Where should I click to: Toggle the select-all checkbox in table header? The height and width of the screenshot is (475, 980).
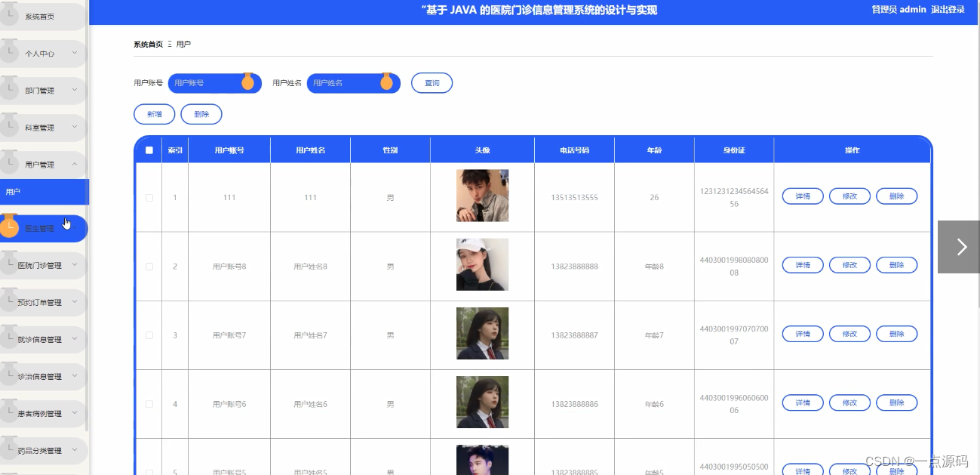[x=149, y=150]
